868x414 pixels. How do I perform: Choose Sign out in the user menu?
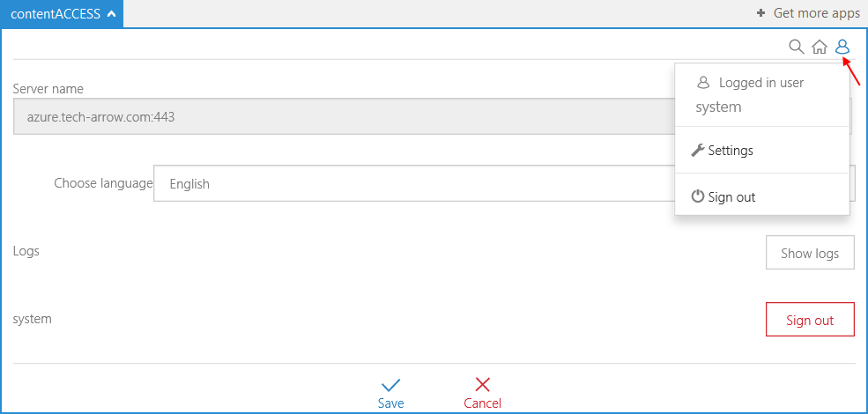click(731, 197)
